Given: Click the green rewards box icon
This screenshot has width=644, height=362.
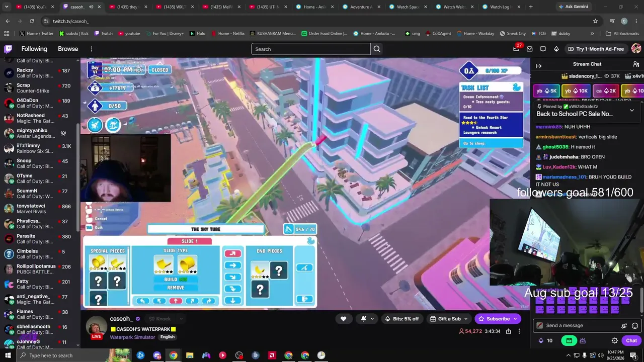Looking at the screenshot, I should coord(569,340).
